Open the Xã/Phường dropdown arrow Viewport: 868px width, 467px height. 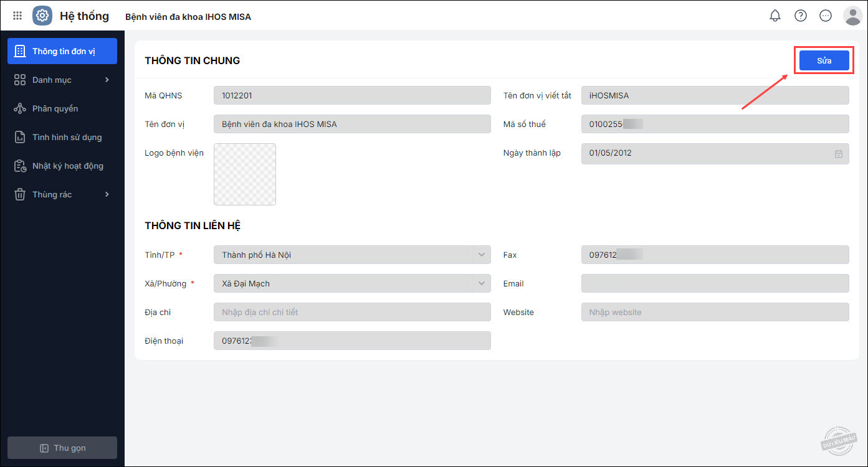click(481, 283)
